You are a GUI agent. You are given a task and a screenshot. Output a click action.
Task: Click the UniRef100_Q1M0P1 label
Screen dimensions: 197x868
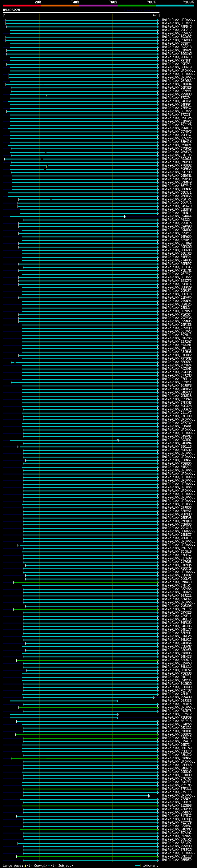click(176, 50)
